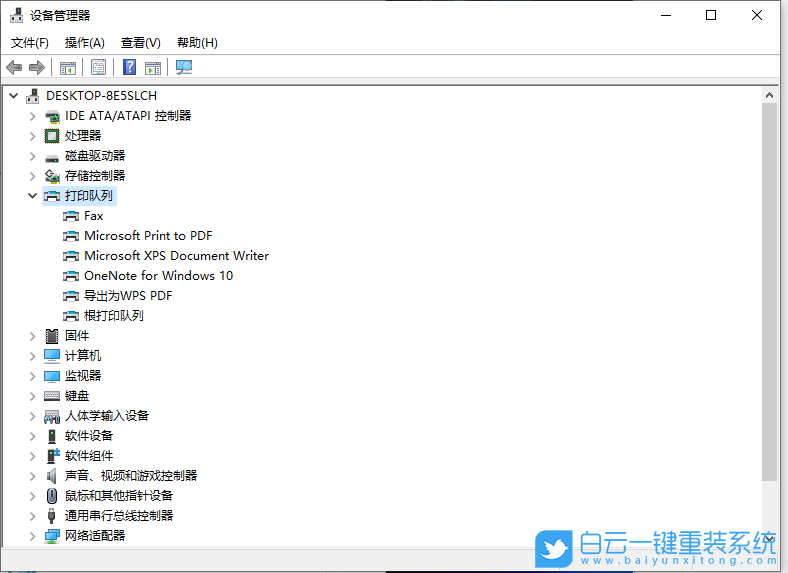The image size is (788, 573).
Task: Expand the 磁盘驱动器 node
Action: tap(33, 156)
